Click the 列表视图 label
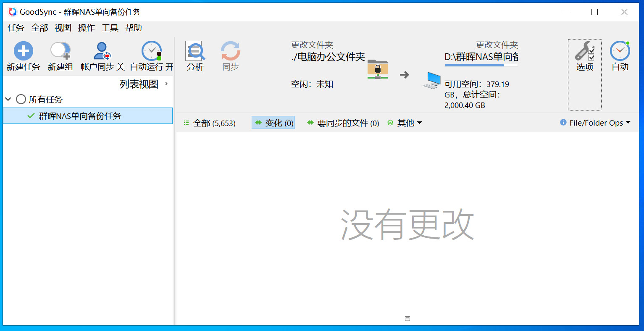 [139, 84]
